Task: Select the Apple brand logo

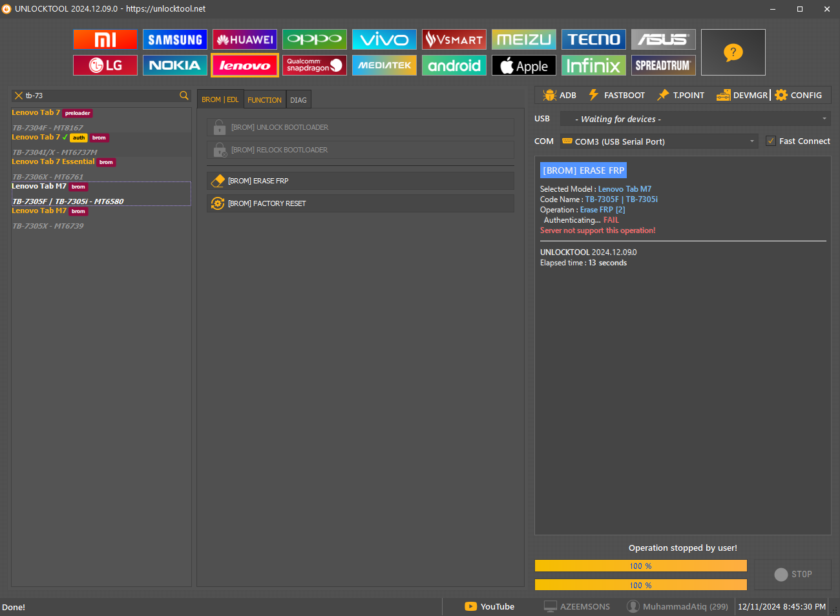Action: (x=524, y=65)
